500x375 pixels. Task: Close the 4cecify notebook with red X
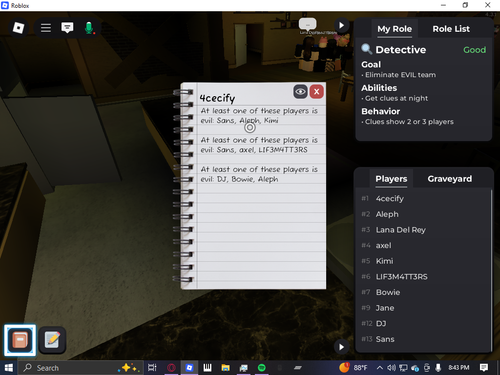click(316, 92)
